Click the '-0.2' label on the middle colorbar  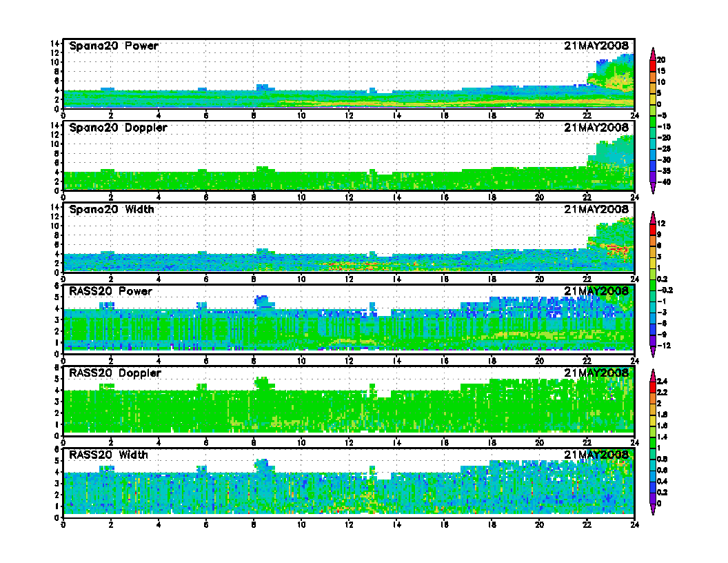[665, 290]
